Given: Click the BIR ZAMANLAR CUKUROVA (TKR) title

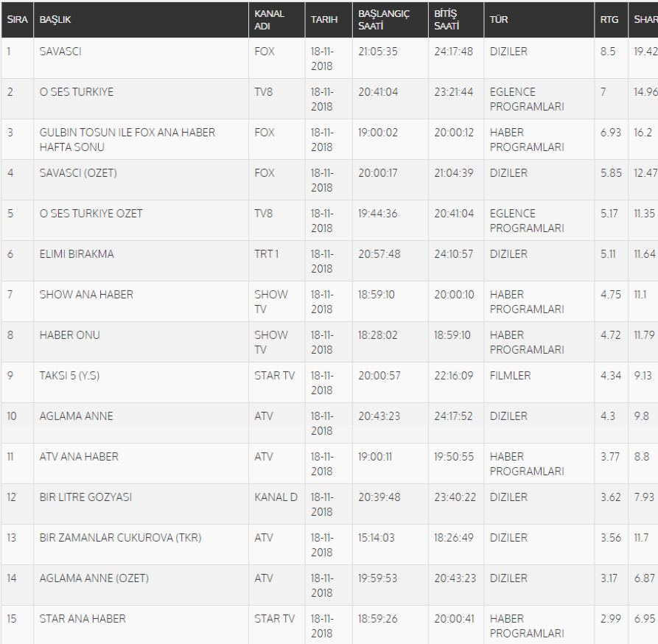Looking at the screenshot, I should click(120, 538).
